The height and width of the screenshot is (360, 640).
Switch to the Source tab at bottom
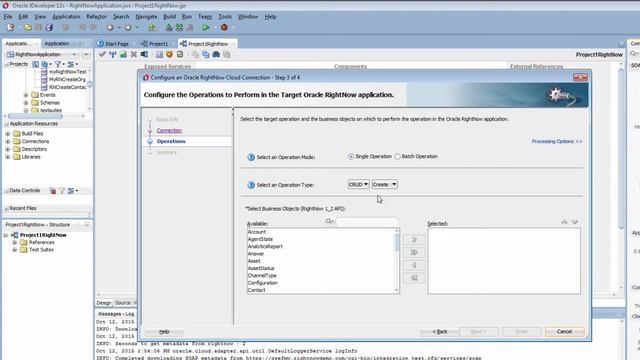pyautogui.click(x=122, y=303)
